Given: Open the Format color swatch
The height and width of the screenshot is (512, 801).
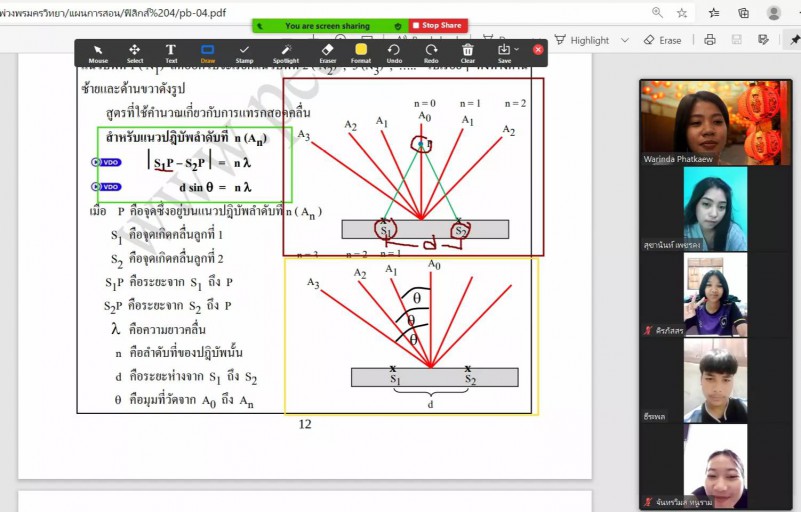Looking at the screenshot, I should [361, 53].
